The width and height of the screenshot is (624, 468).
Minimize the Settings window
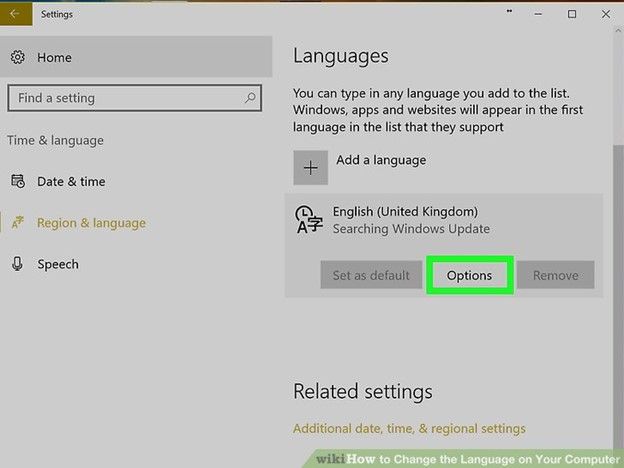coord(538,14)
